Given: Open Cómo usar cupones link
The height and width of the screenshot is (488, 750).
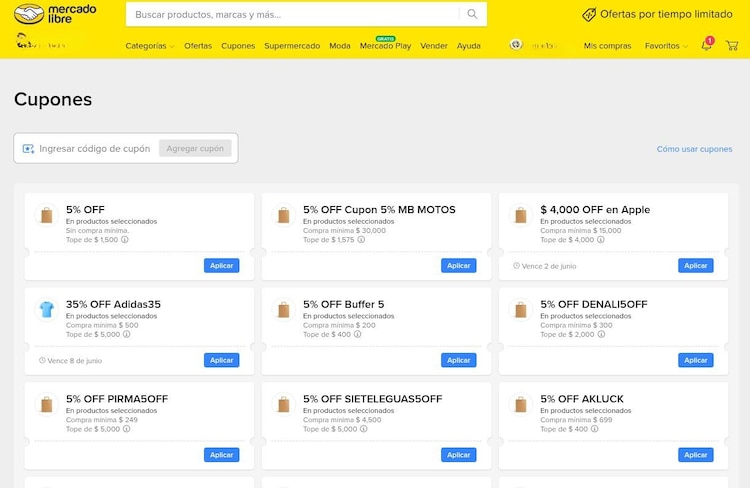Looking at the screenshot, I should (x=695, y=149).
